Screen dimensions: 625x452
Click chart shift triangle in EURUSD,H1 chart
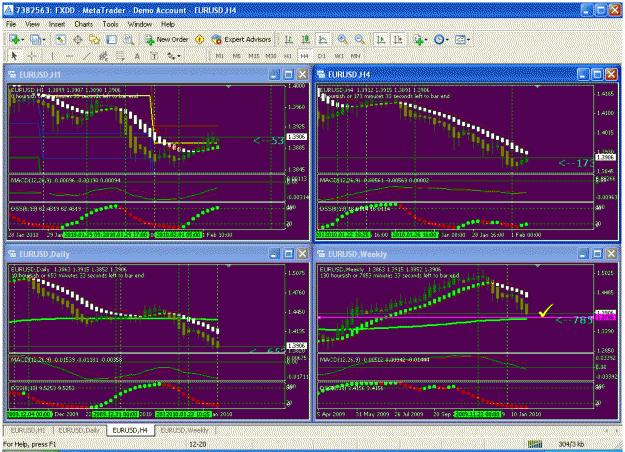(228, 86)
